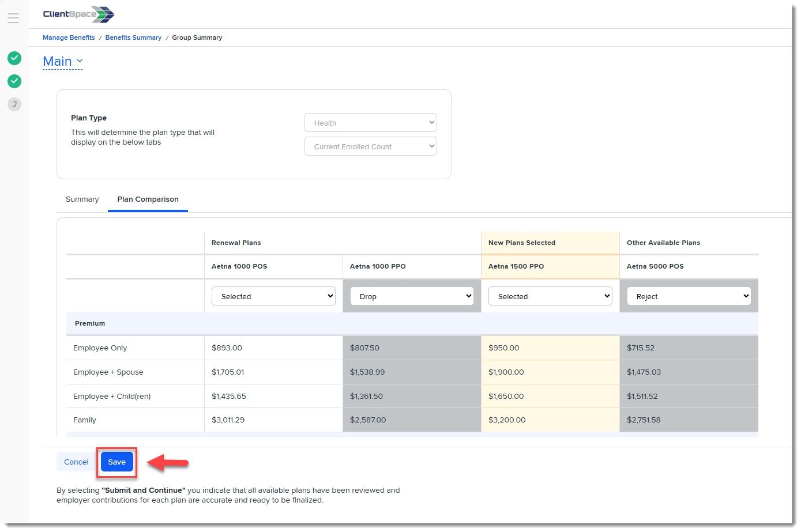Click Aetna 1500 PPO plan name
Image resolution: width=801 pixels, height=532 pixels.
pos(516,266)
